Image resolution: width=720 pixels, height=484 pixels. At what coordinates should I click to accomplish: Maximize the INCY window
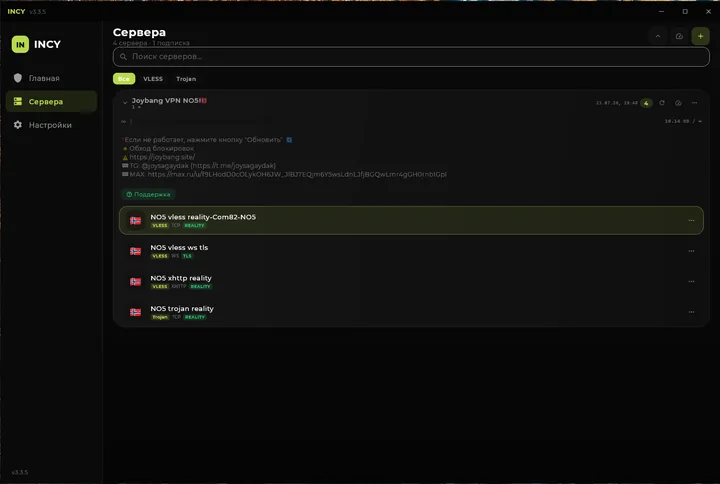pyautogui.click(x=685, y=11)
